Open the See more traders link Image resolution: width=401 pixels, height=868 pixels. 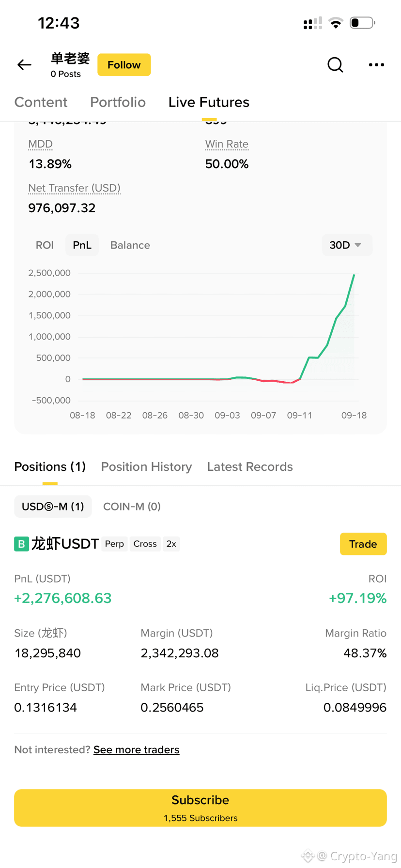(x=137, y=750)
